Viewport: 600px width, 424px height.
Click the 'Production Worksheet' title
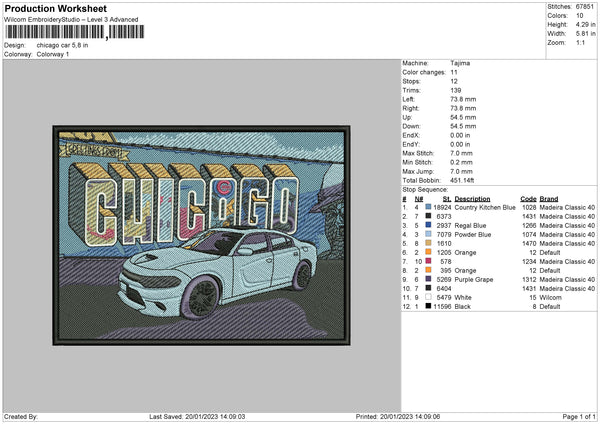[55, 8]
